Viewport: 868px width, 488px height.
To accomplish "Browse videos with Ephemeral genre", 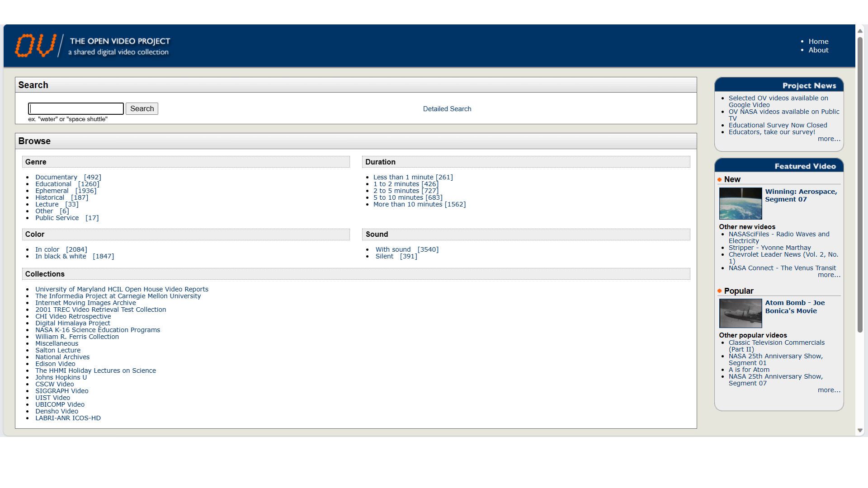I will [x=52, y=191].
